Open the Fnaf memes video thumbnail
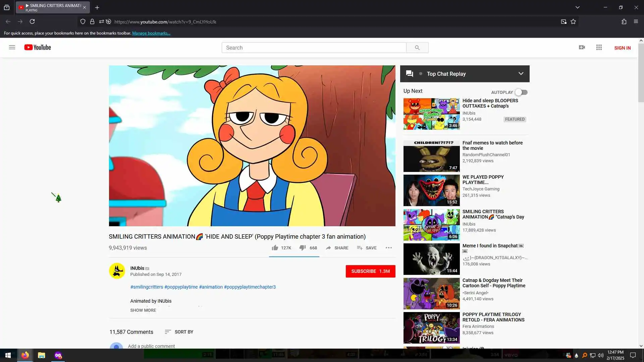Viewport: 644px width, 362px height. click(x=431, y=156)
